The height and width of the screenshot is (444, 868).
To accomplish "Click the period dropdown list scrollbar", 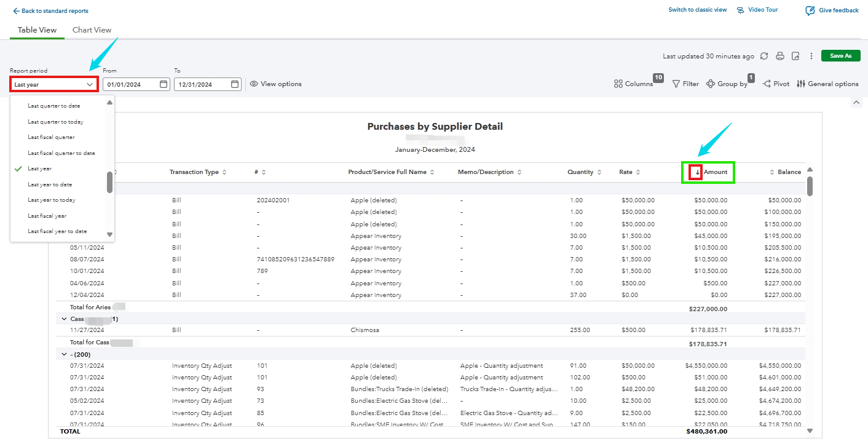I will pos(110,181).
